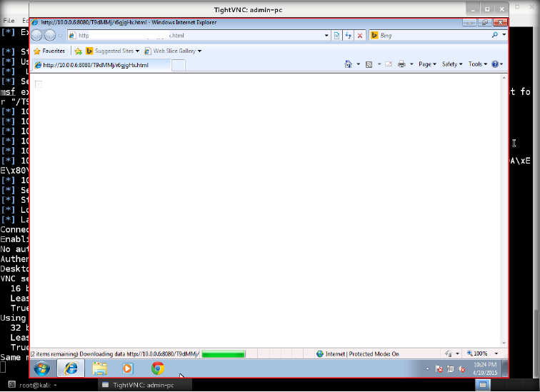The height and width of the screenshot is (392, 540).
Task: Click the Internet Explorer taskbar icon
Action: click(x=71, y=368)
